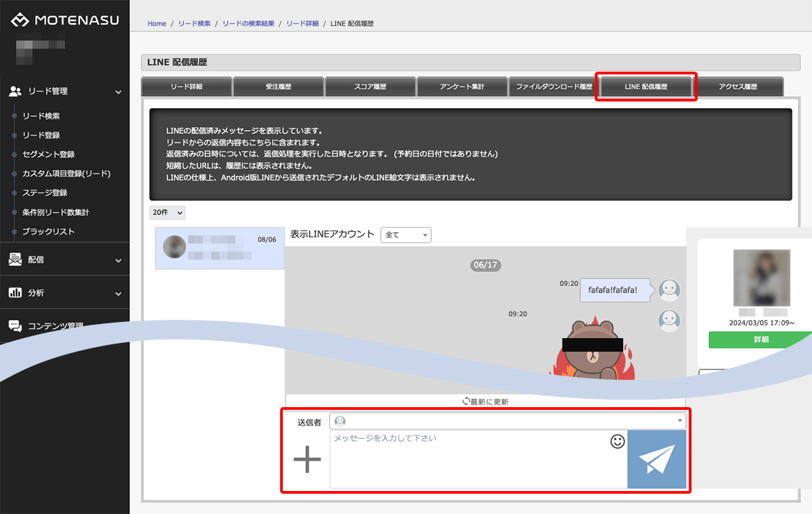The width and height of the screenshot is (812, 514).
Task: Open the スコア履歴 tab
Action: click(370, 87)
